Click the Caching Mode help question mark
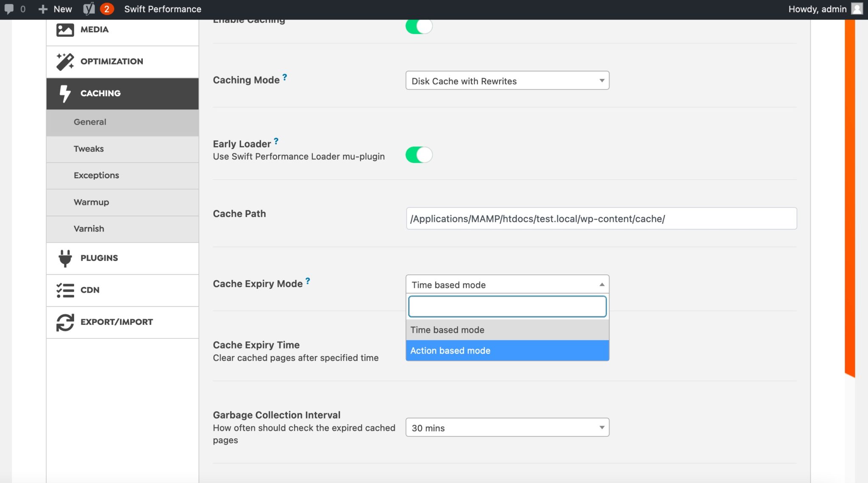868x483 pixels. point(285,77)
